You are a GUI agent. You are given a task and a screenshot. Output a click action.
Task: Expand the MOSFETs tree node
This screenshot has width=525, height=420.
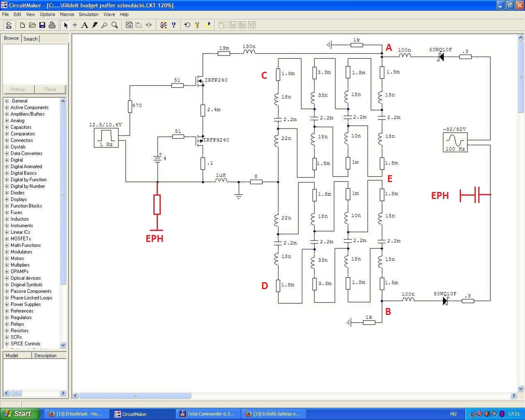pos(7,239)
